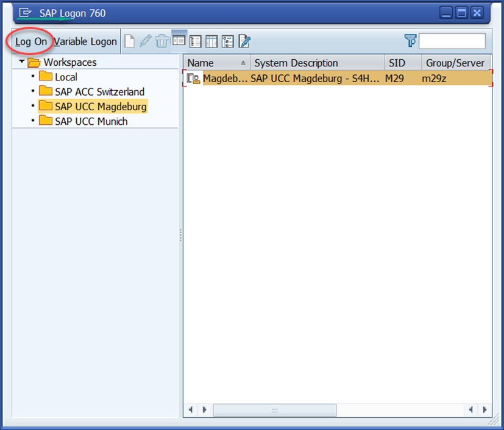Focus the filter search field
The image size is (504, 430).
(452, 41)
